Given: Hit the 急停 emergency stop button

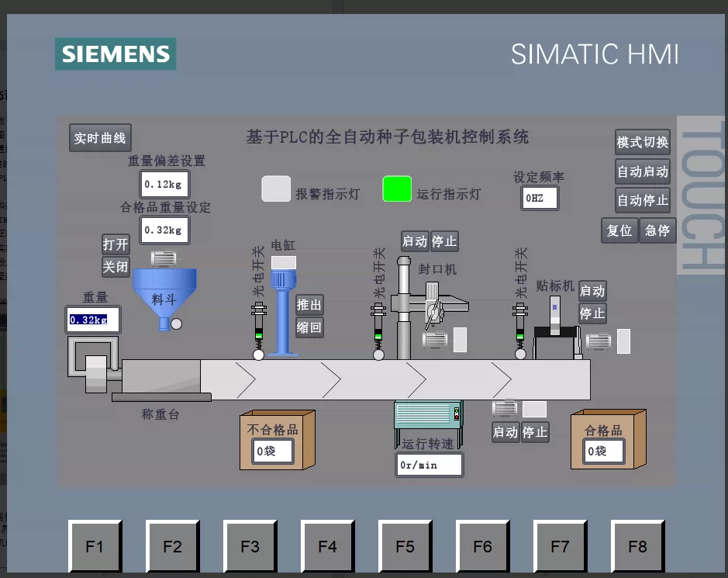Looking at the screenshot, I should [x=657, y=230].
